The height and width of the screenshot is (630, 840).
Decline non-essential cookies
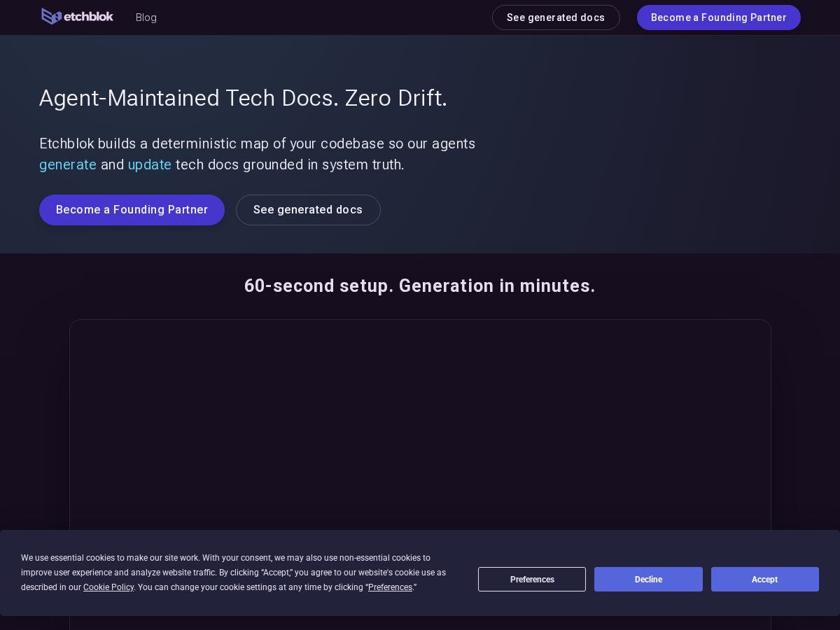(648, 579)
